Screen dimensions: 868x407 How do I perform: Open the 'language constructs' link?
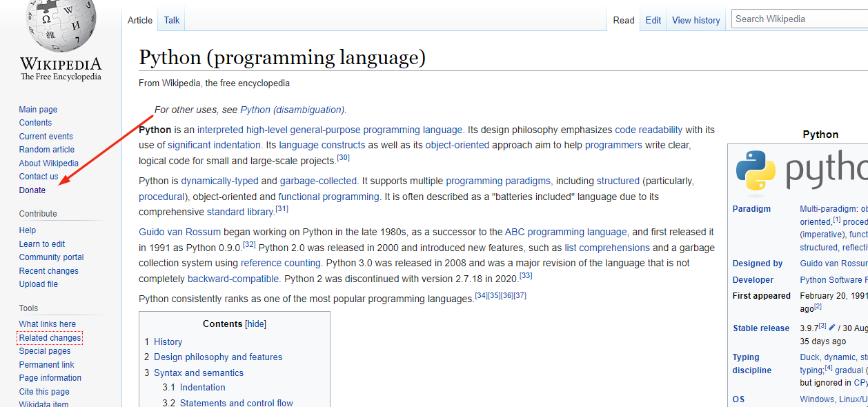(322, 145)
